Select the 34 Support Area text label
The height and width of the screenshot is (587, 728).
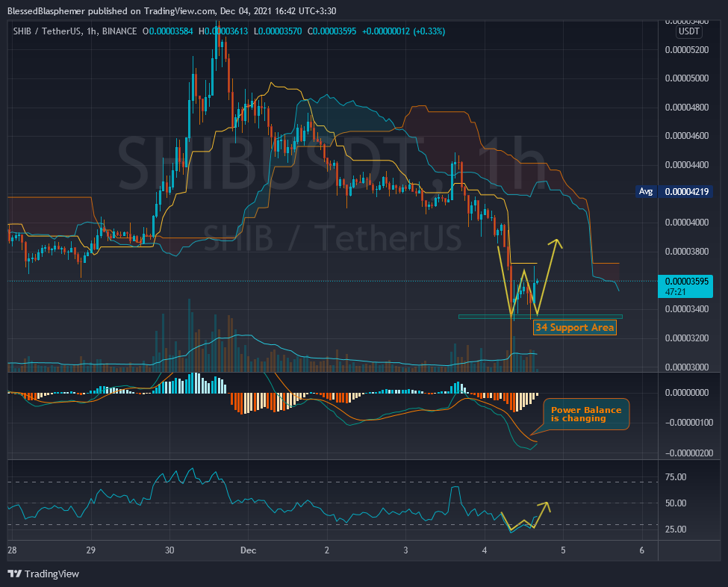(x=575, y=327)
